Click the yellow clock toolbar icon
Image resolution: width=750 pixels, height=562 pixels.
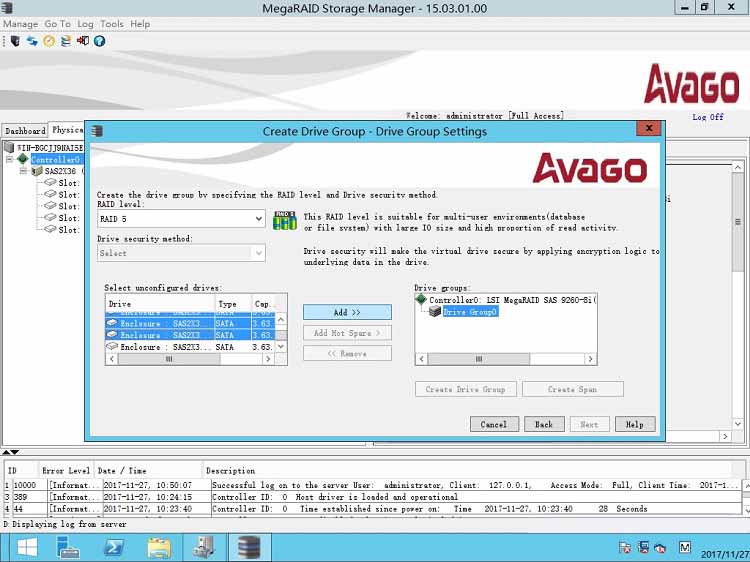tap(49, 41)
